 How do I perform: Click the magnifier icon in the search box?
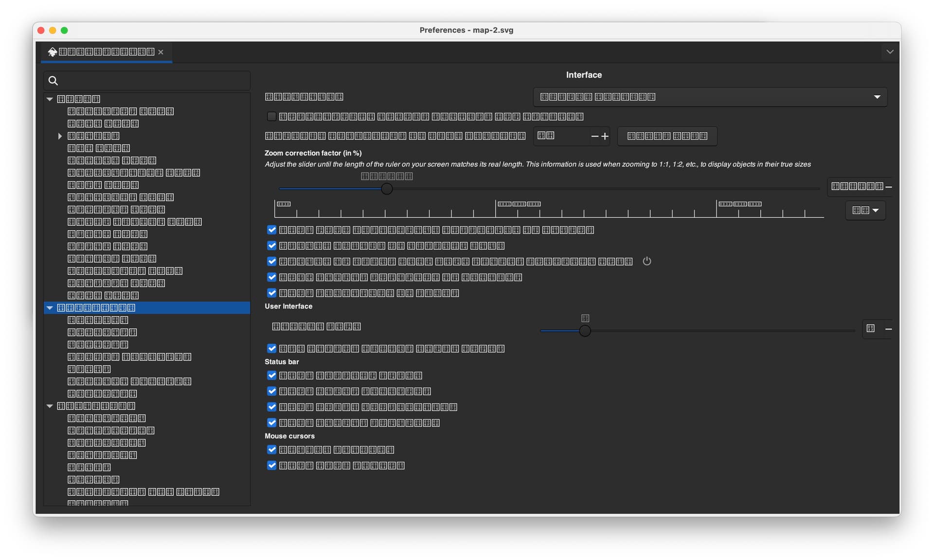coord(54,81)
